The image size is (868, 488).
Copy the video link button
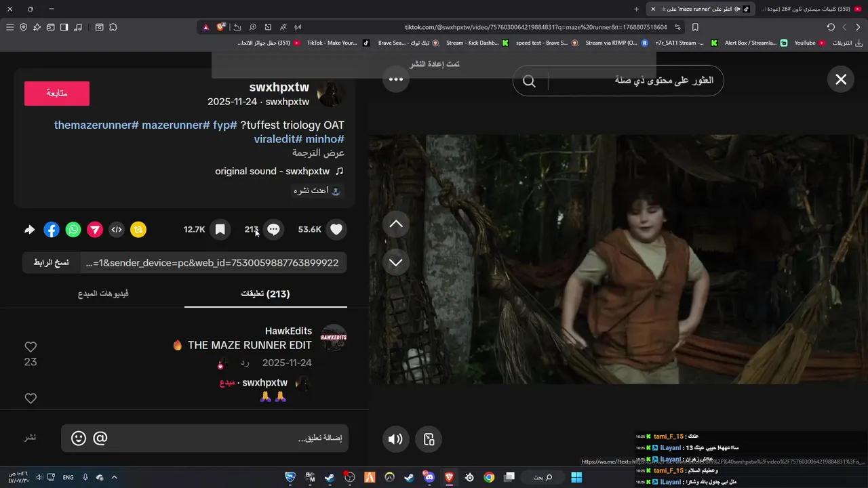(52, 263)
